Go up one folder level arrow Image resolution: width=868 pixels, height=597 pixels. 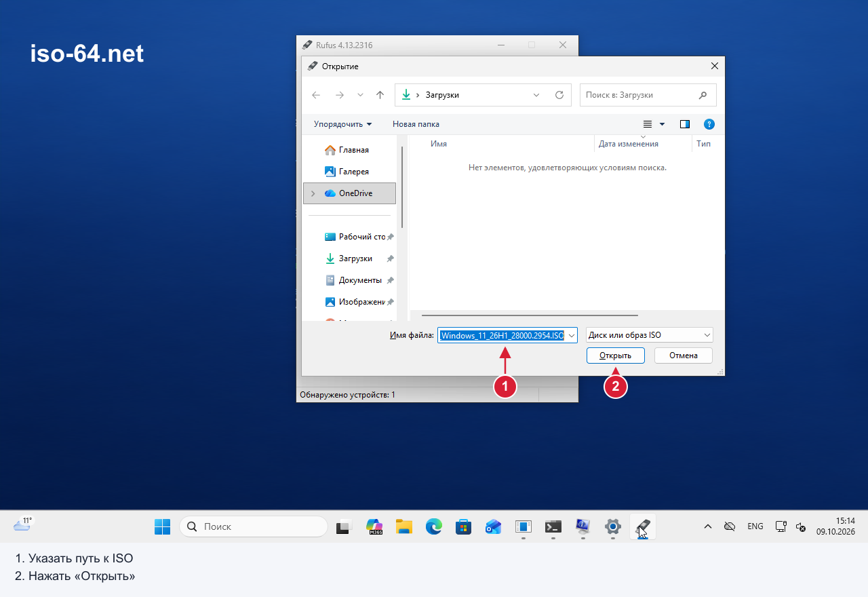[x=380, y=95]
